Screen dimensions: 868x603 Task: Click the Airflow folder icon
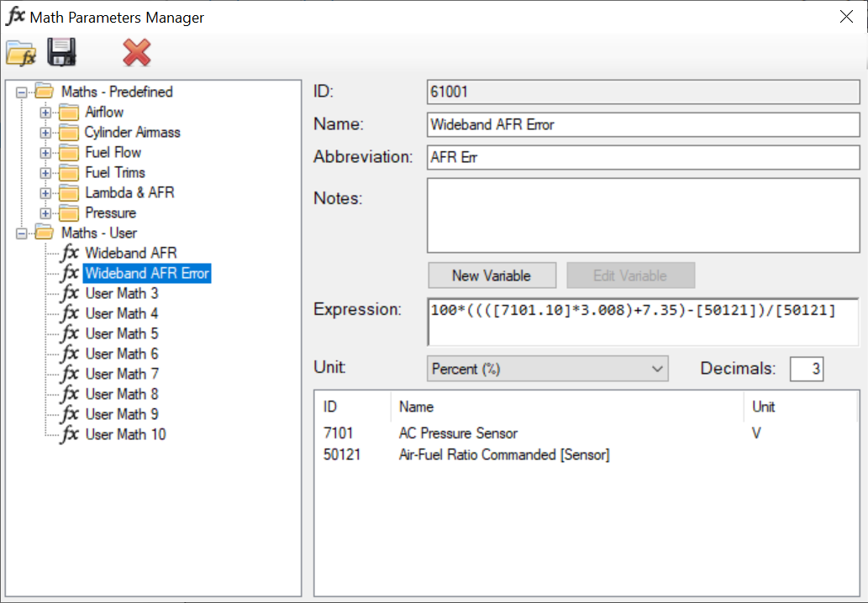pos(69,113)
